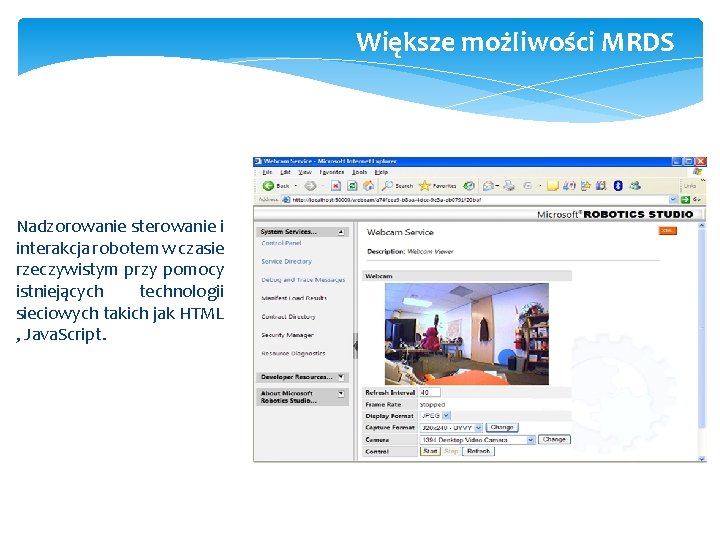Open the Resource Diagnostics link
Viewport: 720px width, 540px height.
tap(293, 353)
